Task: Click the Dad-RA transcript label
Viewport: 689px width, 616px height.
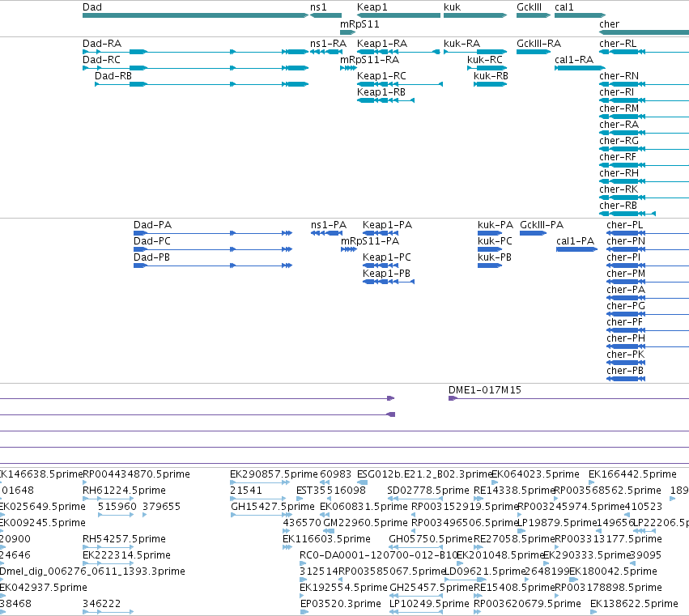Action: 102,44
